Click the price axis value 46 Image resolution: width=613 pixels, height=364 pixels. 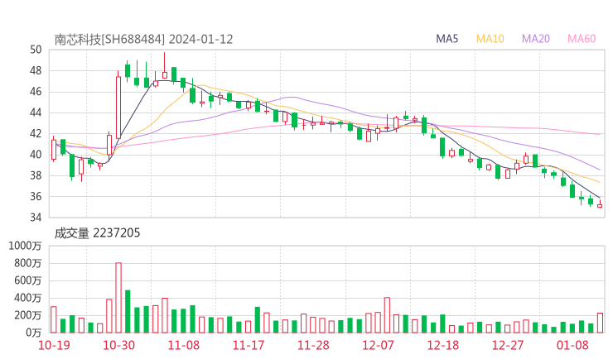tap(36, 92)
